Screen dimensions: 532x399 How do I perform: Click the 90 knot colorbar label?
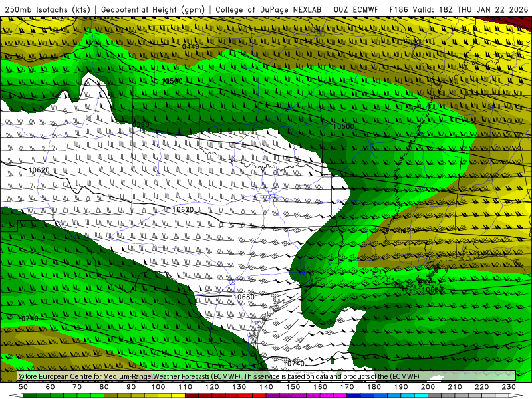(x=131, y=387)
